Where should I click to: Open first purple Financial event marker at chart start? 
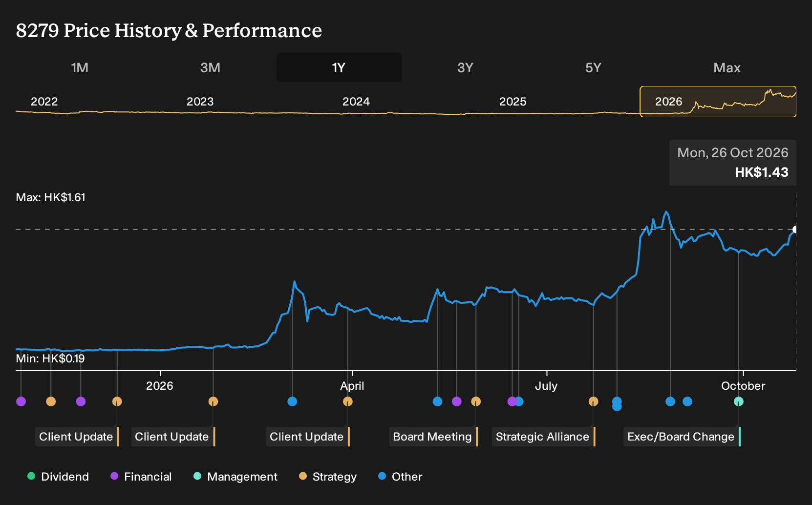click(21, 401)
